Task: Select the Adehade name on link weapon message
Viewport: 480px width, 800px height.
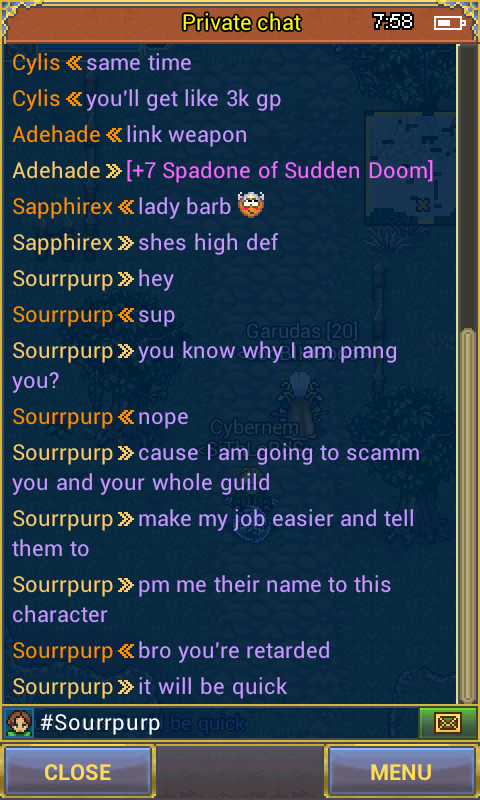Action: [57, 135]
